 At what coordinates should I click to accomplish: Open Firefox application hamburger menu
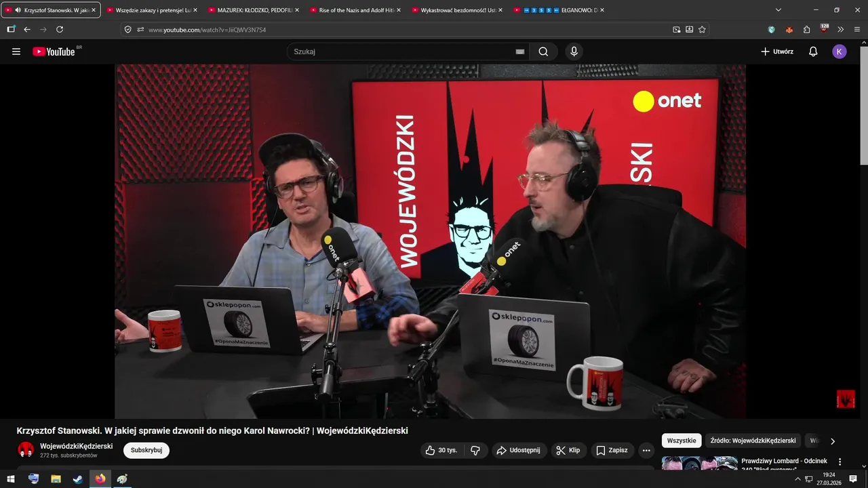(x=857, y=29)
